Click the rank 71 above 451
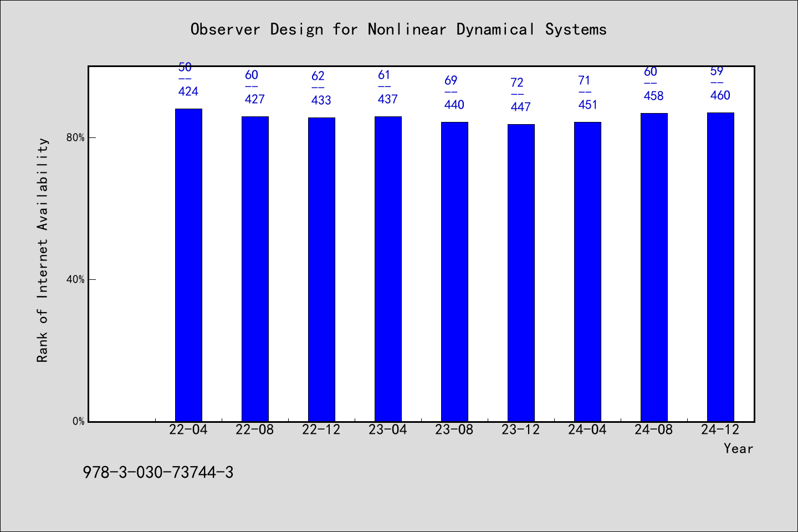This screenshot has height=532, width=798. 584,80
